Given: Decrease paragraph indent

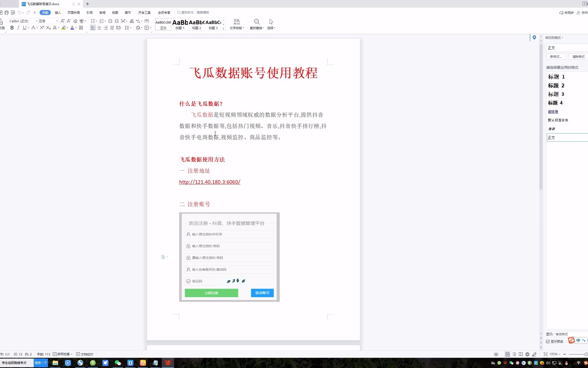Looking at the screenshot, I should click(x=110, y=21).
